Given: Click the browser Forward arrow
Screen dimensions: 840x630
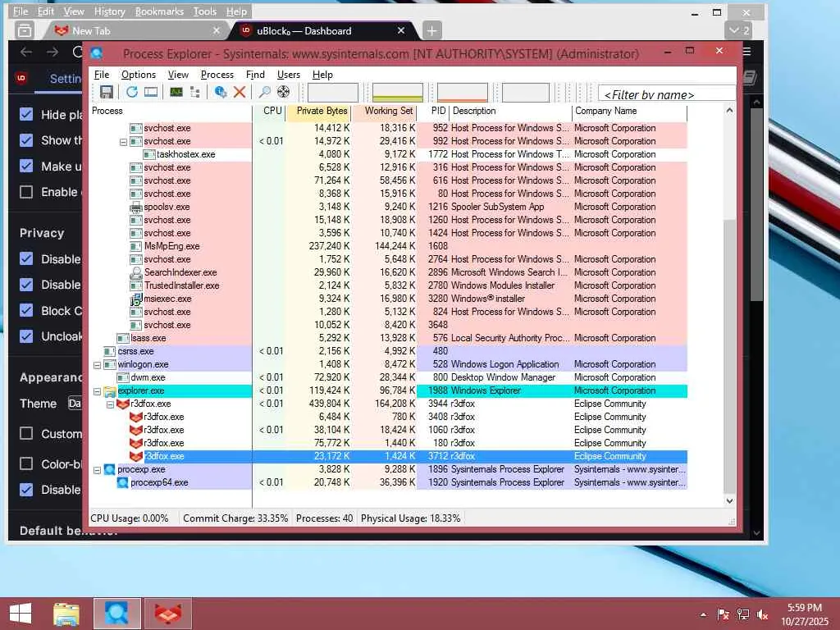Looking at the screenshot, I should (x=52, y=52).
